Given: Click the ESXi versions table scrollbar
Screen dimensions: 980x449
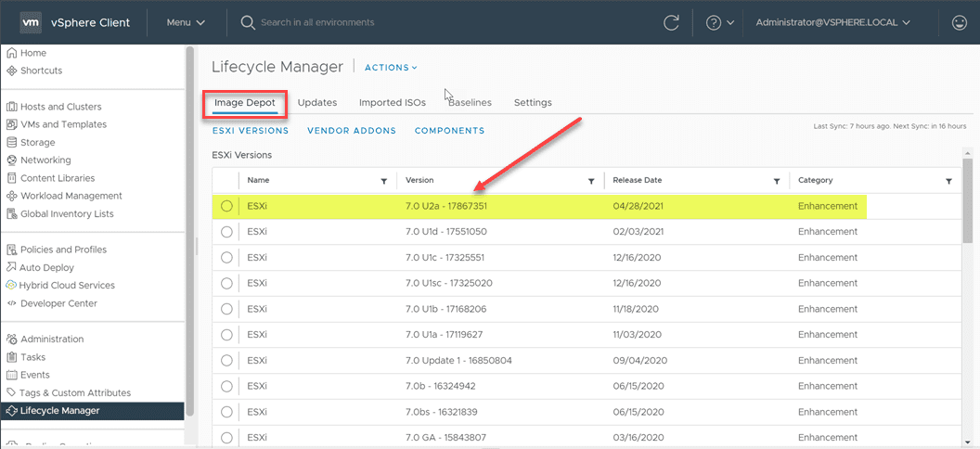Looking at the screenshot, I should point(968,199).
